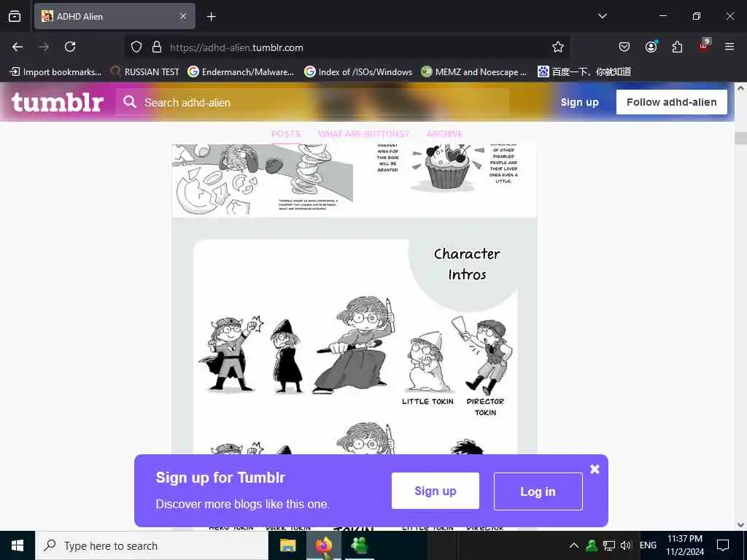Image resolution: width=747 pixels, height=560 pixels.
Task: Go back with the back arrow
Action: click(x=18, y=47)
